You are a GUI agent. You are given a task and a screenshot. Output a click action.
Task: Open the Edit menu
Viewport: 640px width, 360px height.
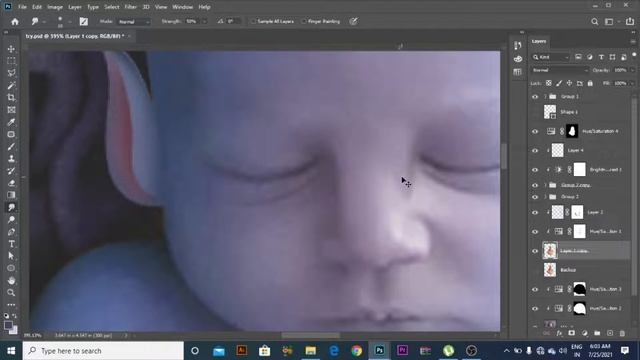tap(37, 7)
